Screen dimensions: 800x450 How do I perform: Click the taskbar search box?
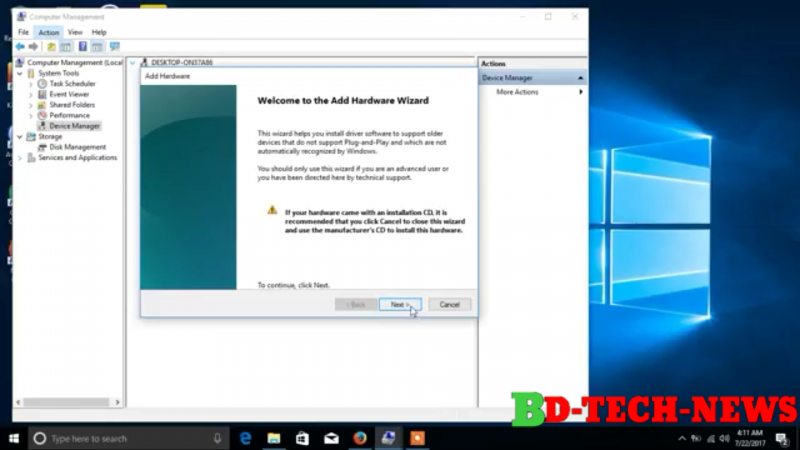[x=129, y=438]
